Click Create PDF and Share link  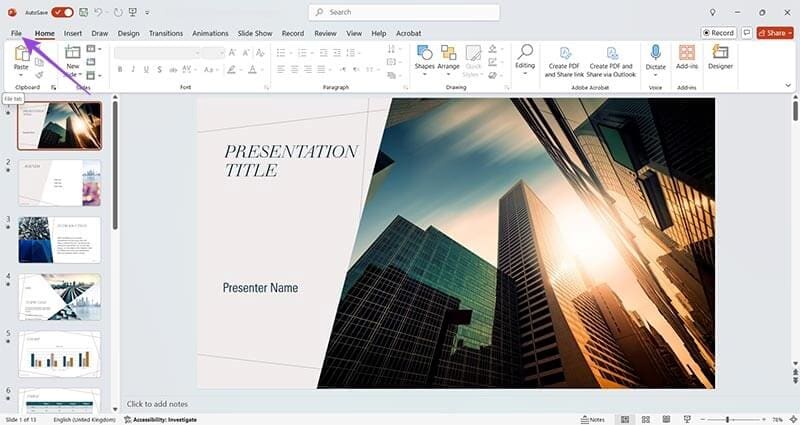tap(564, 61)
